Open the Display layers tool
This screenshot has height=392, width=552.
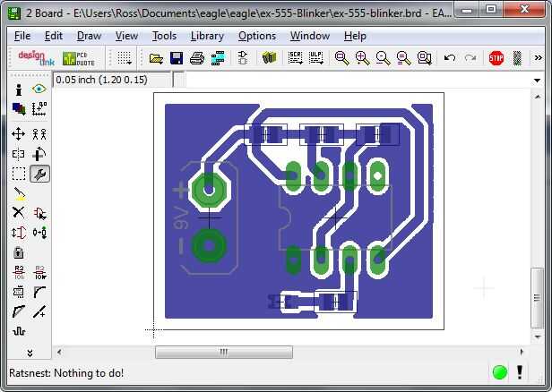18,109
